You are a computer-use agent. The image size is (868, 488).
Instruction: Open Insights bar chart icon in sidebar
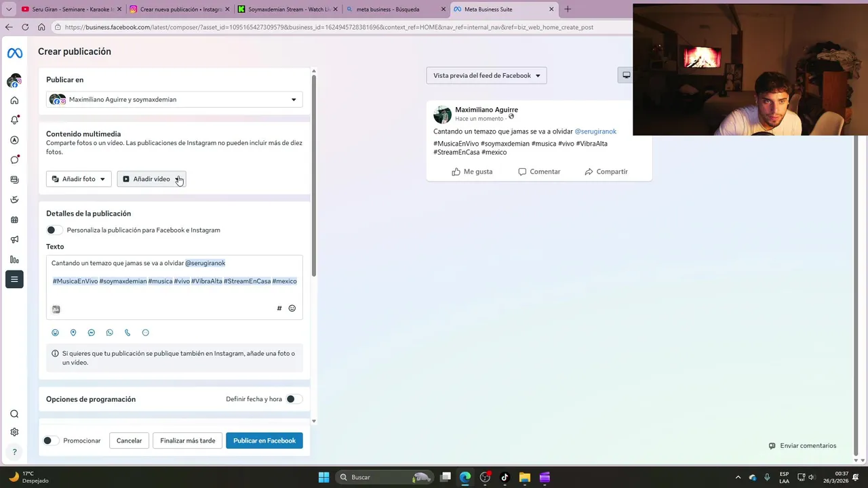click(14, 260)
